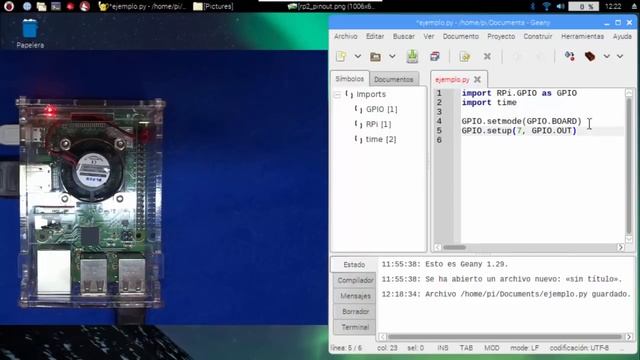The image size is (640, 360).
Task: Open the Borrador message tab
Action: pos(355,311)
